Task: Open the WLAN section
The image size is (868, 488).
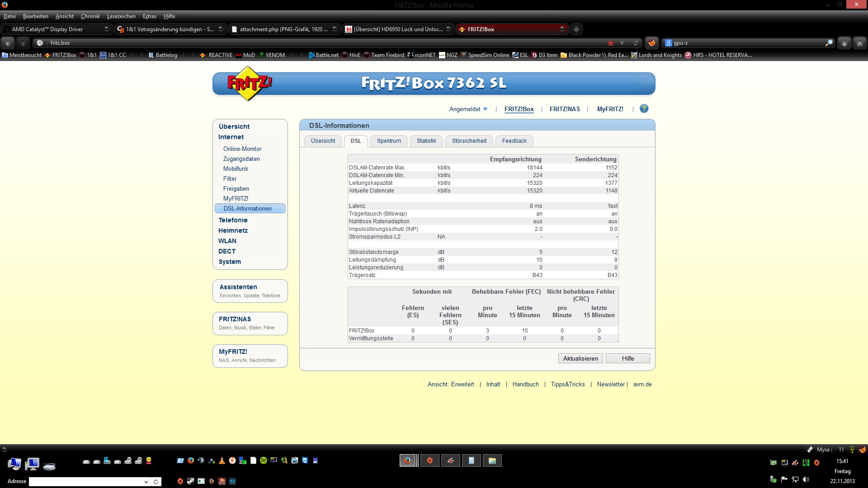Action: [x=227, y=241]
